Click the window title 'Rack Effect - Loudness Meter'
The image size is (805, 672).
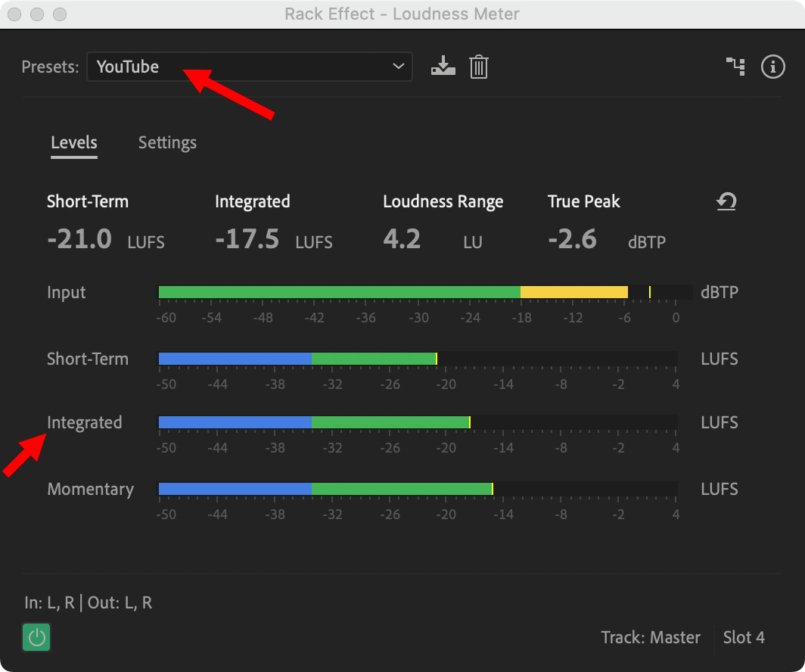pyautogui.click(x=402, y=14)
